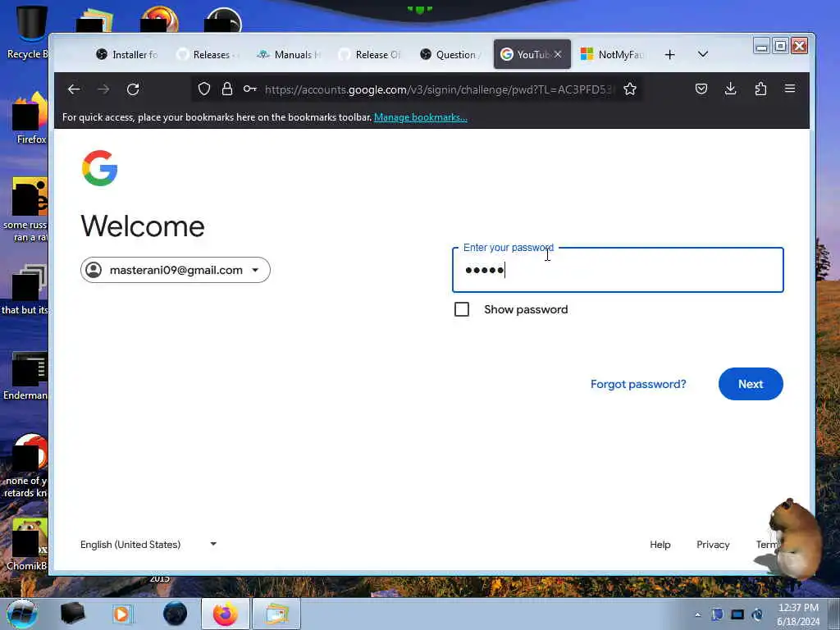Screen dimensions: 840x630
Task: Maximize the Firefox window
Action: click(781, 46)
